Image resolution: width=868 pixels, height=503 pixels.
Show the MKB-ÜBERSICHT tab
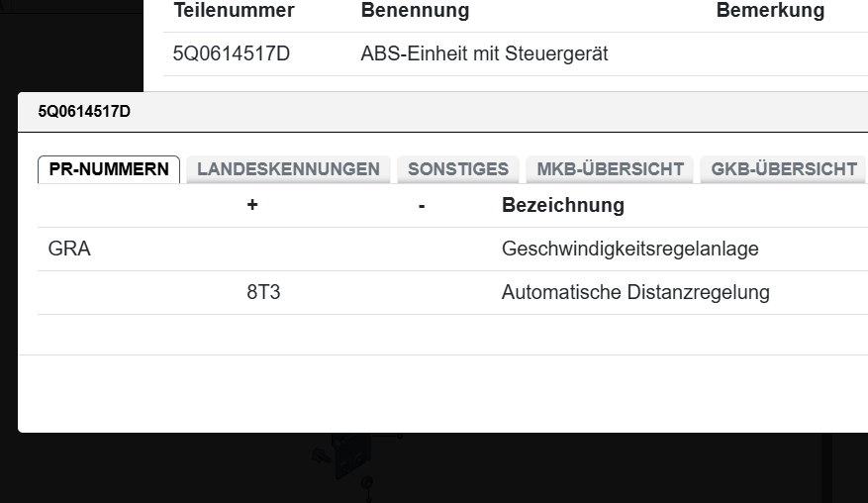(x=610, y=169)
